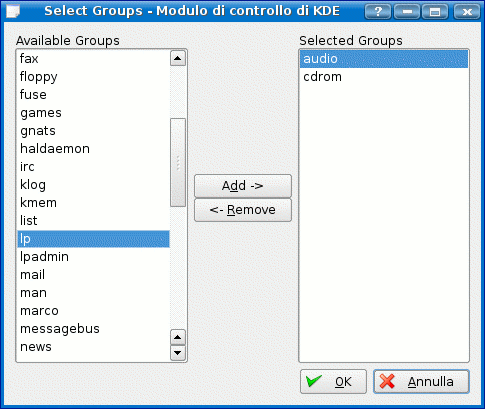Click the lower scroll up arrow near bottom
The image size is (485, 409).
coord(178,337)
